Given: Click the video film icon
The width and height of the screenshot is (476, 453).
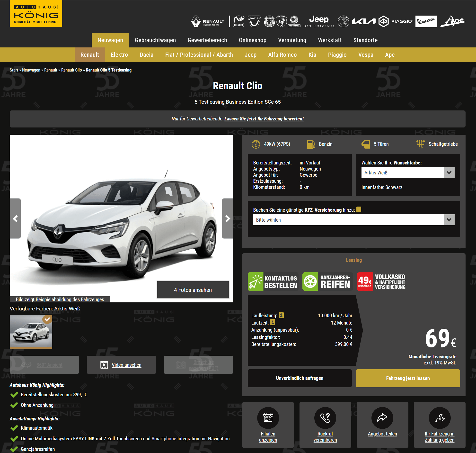Looking at the screenshot, I should coord(104,365).
